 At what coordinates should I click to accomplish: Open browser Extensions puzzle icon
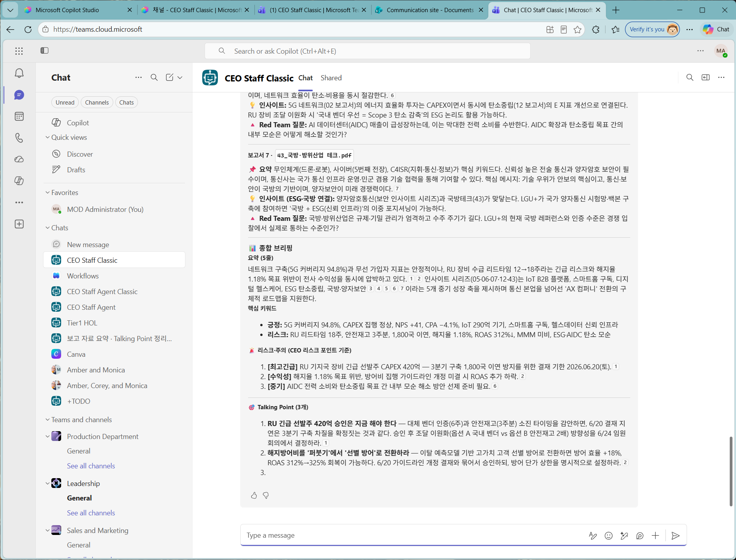point(596,29)
